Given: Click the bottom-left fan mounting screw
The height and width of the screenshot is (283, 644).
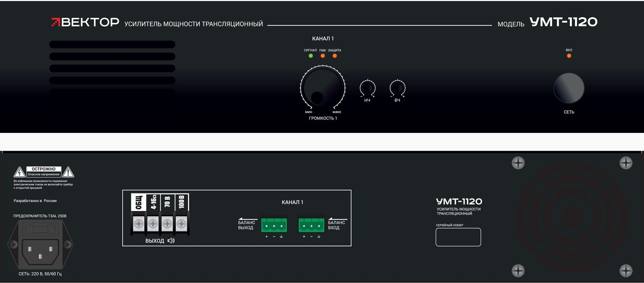Looking at the screenshot, I should pyautogui.click(x=518, y=270).
